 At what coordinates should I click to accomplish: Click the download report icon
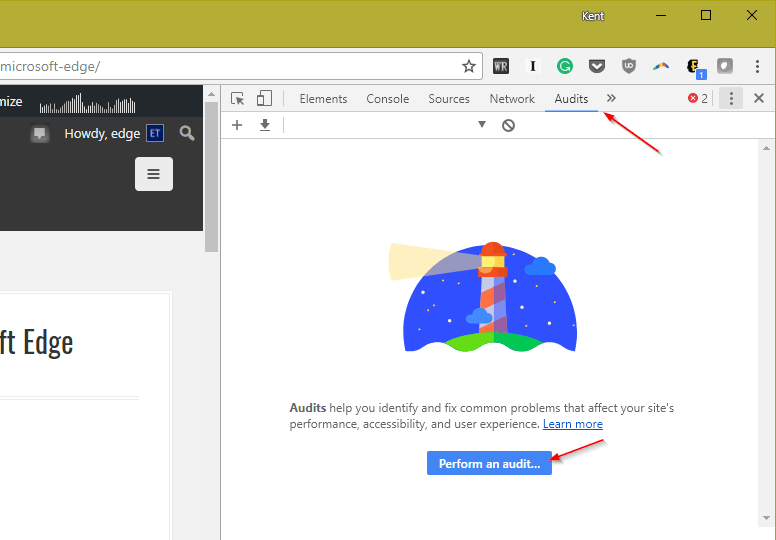pos(265,125)
